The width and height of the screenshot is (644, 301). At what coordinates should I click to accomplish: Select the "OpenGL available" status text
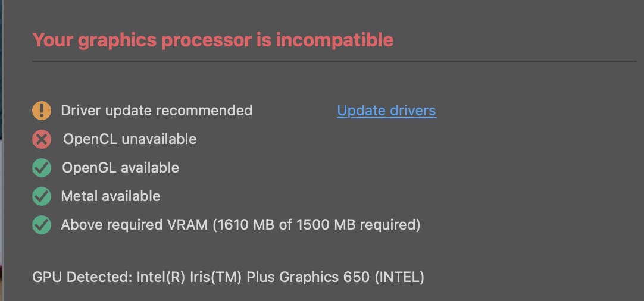click(x=120, y=168)
